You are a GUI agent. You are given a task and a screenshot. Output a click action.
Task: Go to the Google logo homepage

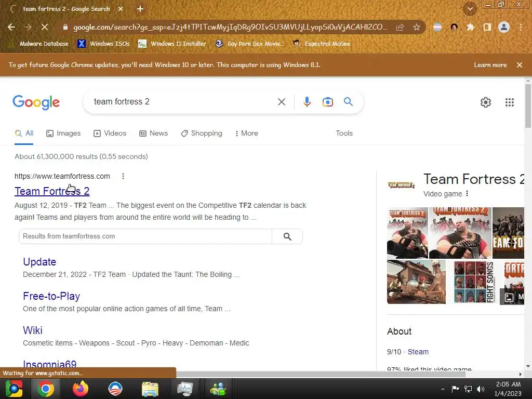36,102
